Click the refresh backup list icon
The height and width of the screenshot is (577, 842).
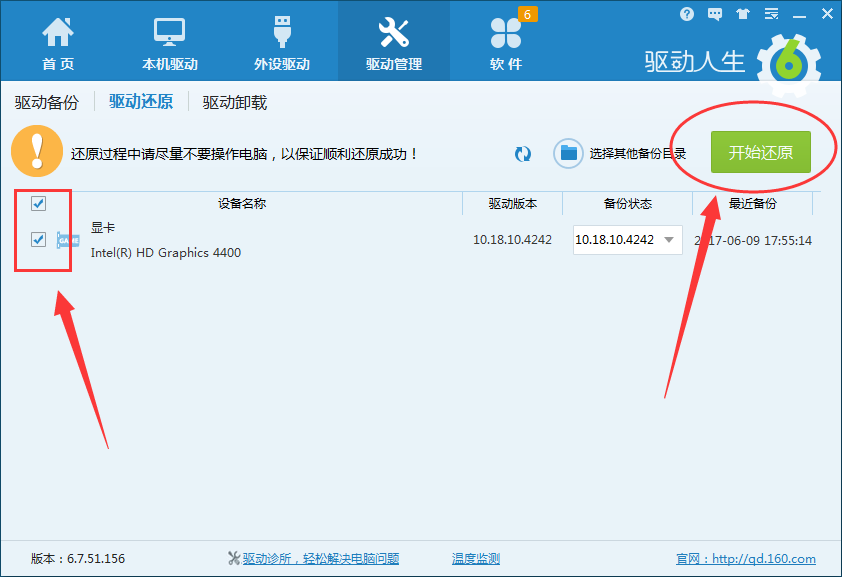coord(523,153)
